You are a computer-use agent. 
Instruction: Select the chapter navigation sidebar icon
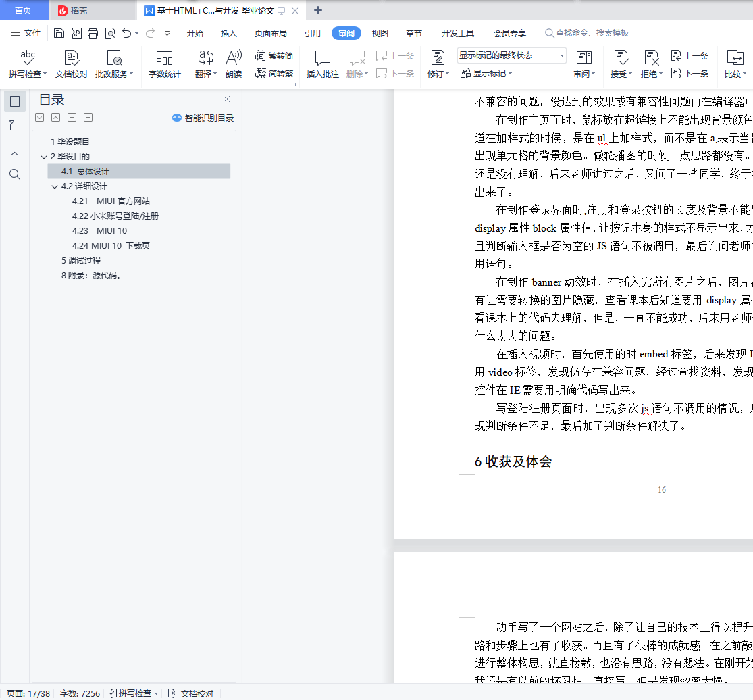[x=15, y=126]
